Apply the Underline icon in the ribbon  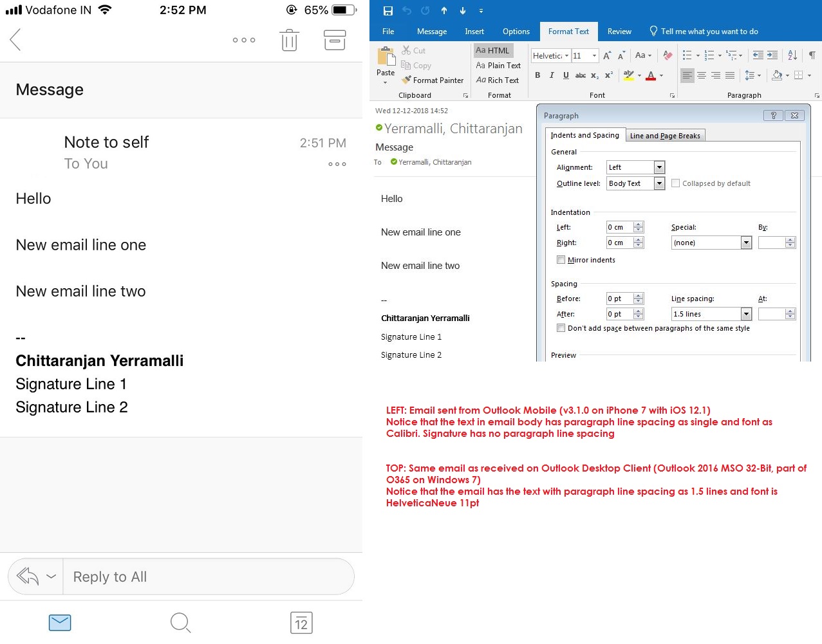566,75
